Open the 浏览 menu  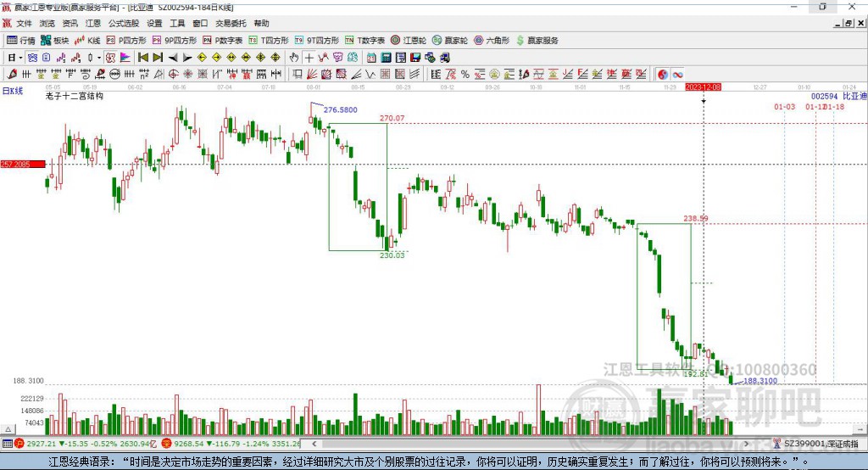(x=47, y=23)
